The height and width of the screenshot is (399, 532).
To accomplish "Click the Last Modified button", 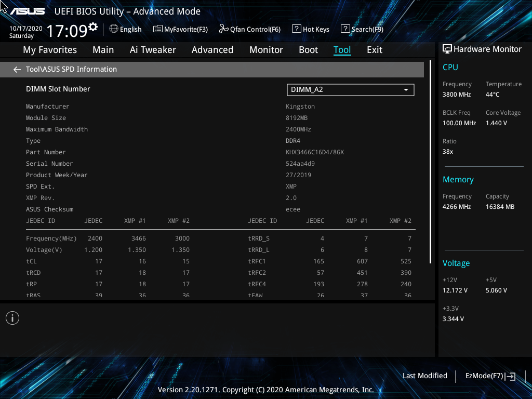I will pyautogui.click(x=425, y=376).
